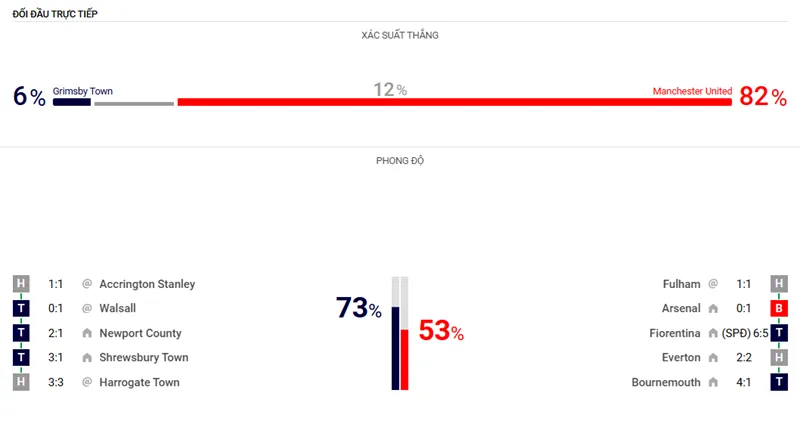Click the away icon next to Walsall
The width and height of the screenshot is (800, 421).
87,309
